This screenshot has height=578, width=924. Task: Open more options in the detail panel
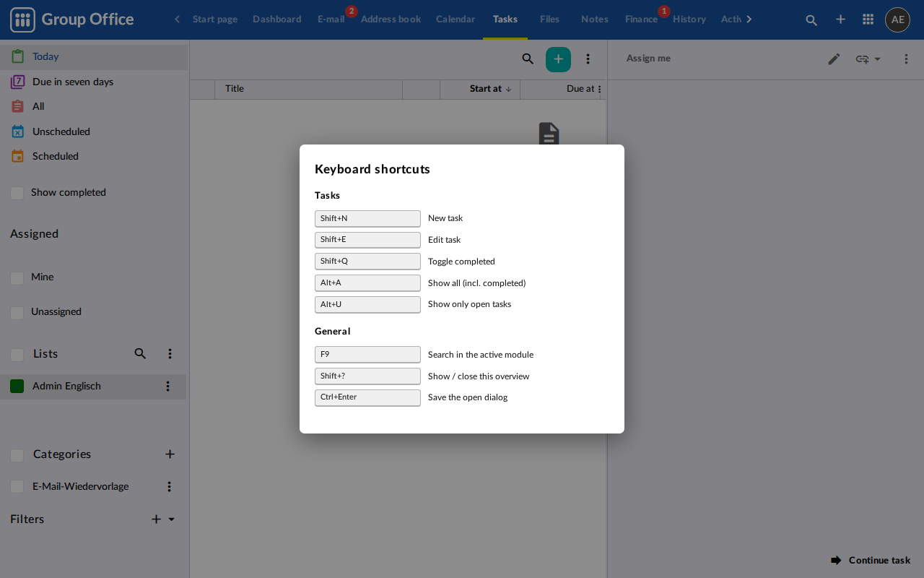[x=906, y=59]
